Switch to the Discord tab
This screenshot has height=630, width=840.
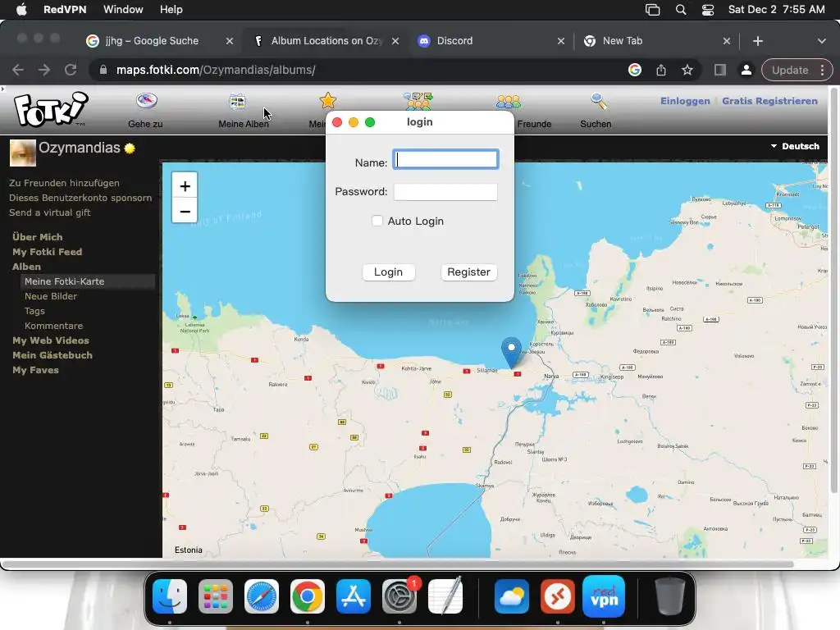(454, 41)
